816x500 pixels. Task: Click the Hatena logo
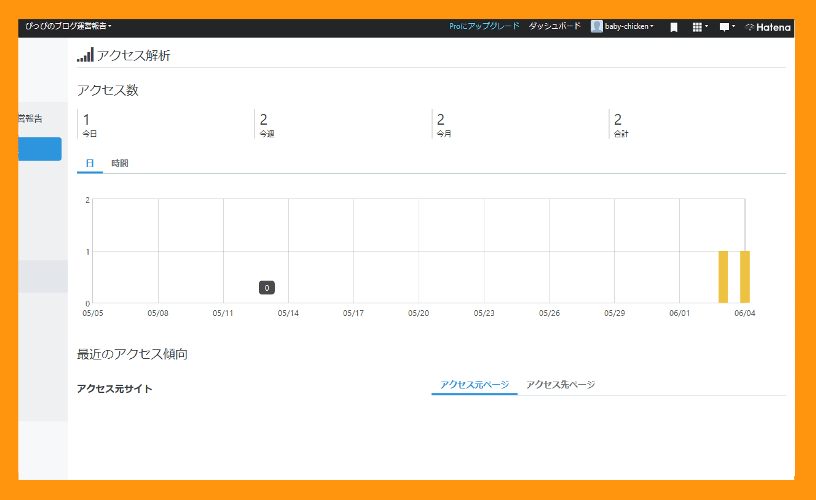click(768, 28)
